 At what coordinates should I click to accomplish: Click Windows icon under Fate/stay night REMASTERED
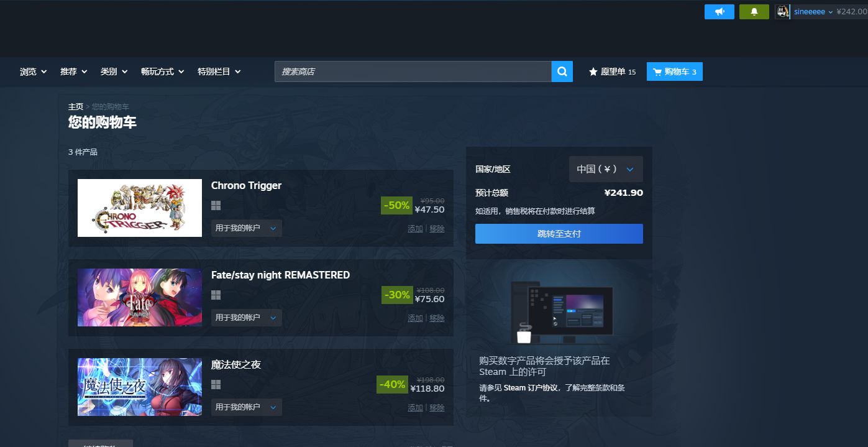216,295
